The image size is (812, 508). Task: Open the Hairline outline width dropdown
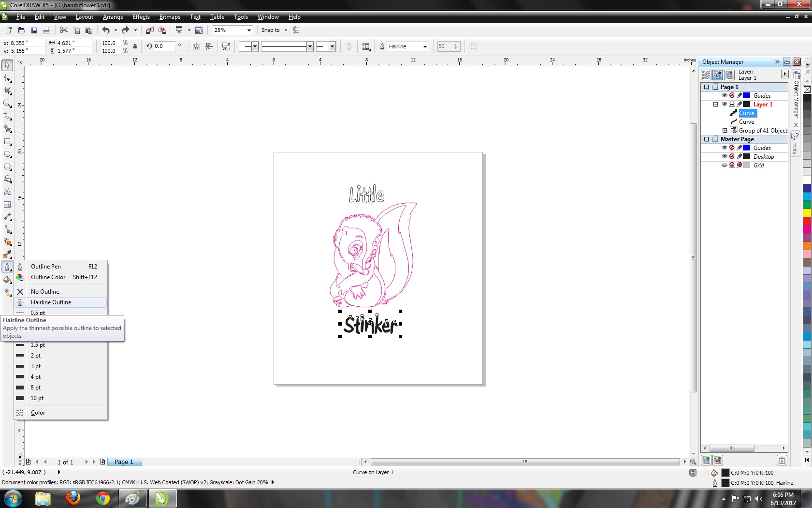tap(425, 46)
